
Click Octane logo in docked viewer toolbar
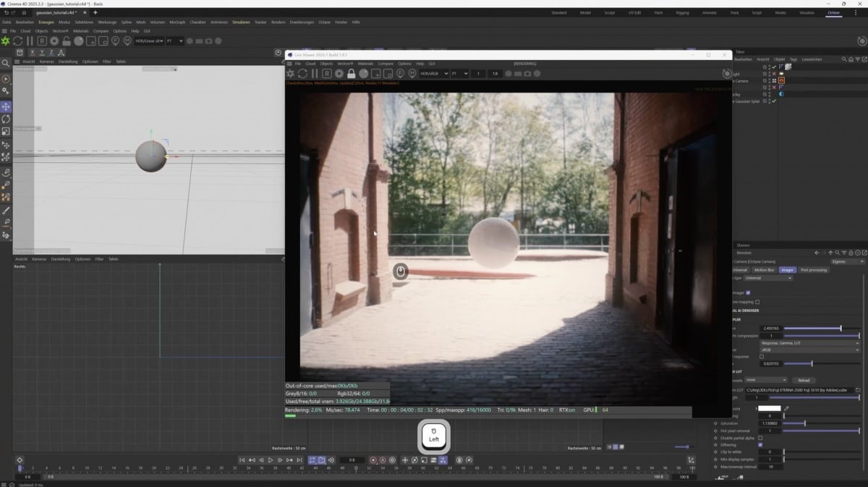point(6,41)
